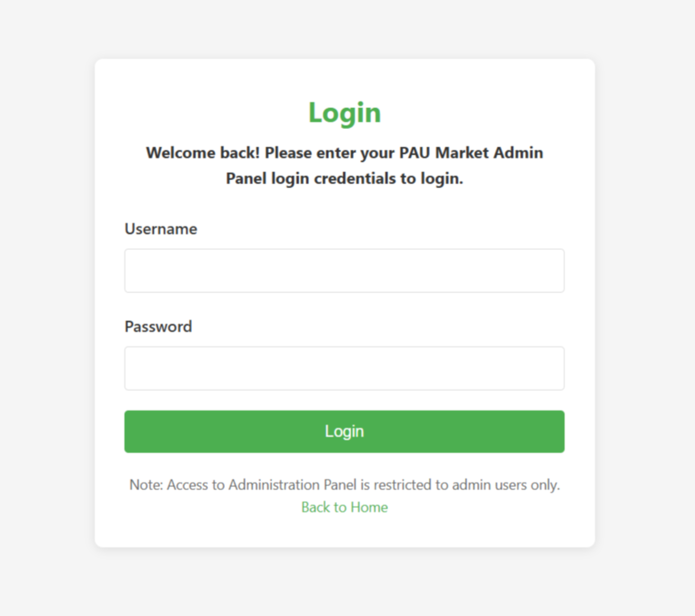Screen dimensions: 695x616
Task: Select the Login title above the welcome text
Action: (x=344, y=113)
